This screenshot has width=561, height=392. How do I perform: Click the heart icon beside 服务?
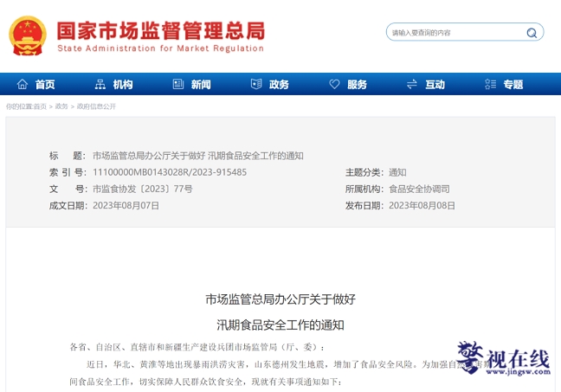(x=334, y=85)
